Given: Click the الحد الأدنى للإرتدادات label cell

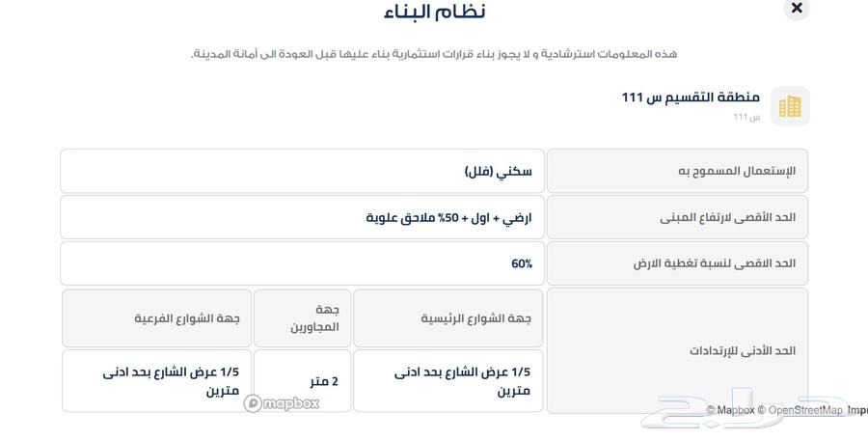Looking at the screenshot, I should (x=677, y=350).
